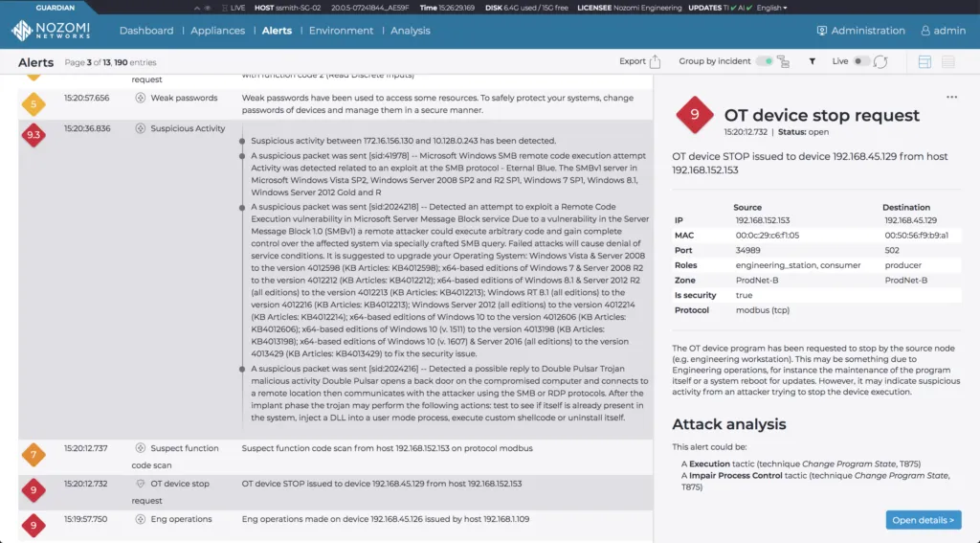Toggle the Live updates switch
Viewport: 980px width, 543px height.
tap(861, 61)
